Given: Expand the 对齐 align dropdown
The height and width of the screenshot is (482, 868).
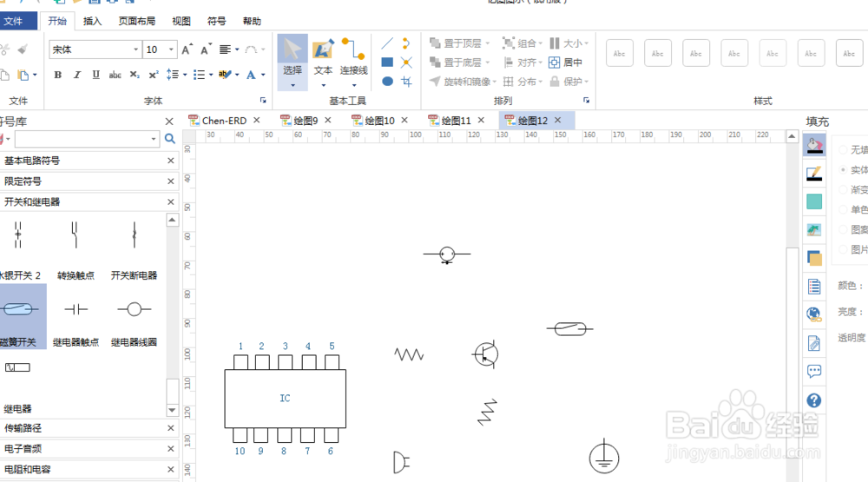Looking at the screenshot, I should pos(540,63).
